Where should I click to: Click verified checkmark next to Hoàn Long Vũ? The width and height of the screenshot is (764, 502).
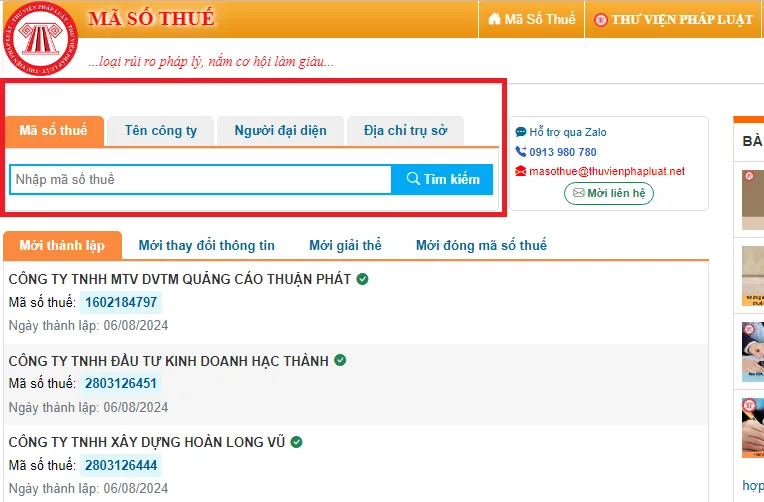pyautogui.click(x=297, y=441)
